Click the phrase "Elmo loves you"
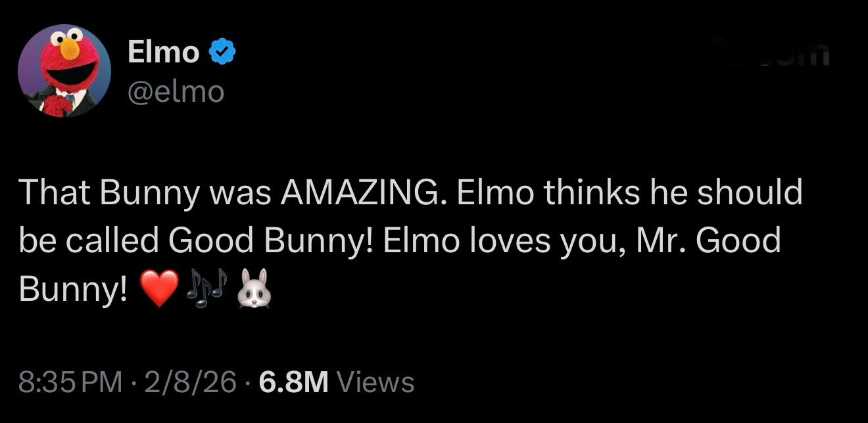Viewport: 868px width, 423px height. pos(501,241)
